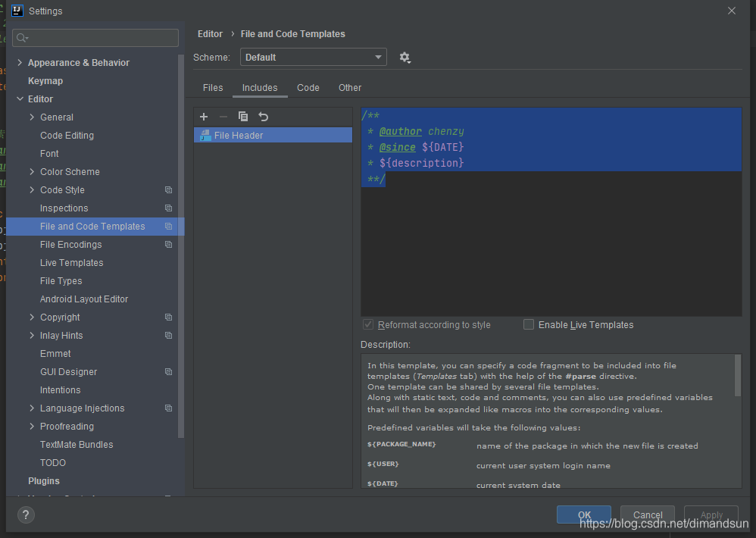Click the File Header template file icon
Image resolution: width=756 pixels, height=538 pixels.
pos(205,135)
